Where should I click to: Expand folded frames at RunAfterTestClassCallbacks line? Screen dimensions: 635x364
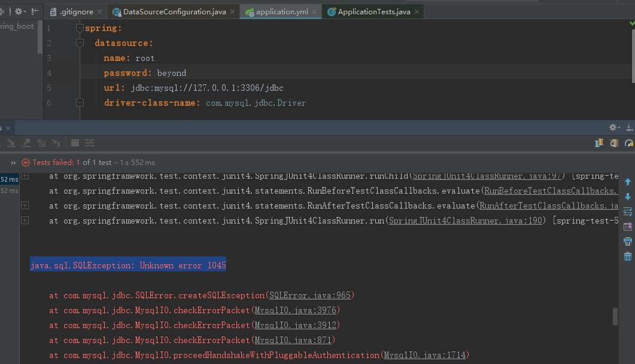pyautogui.click(x=25, y=206)
